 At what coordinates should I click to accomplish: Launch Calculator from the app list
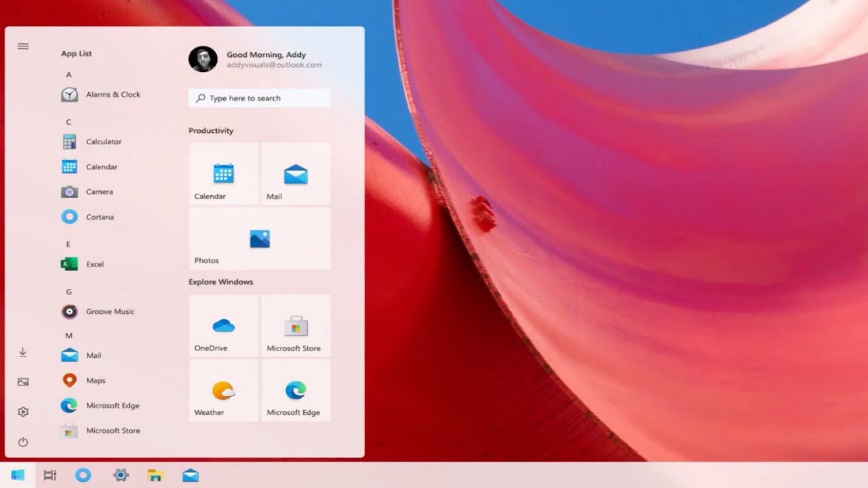[x=92, y=142]
